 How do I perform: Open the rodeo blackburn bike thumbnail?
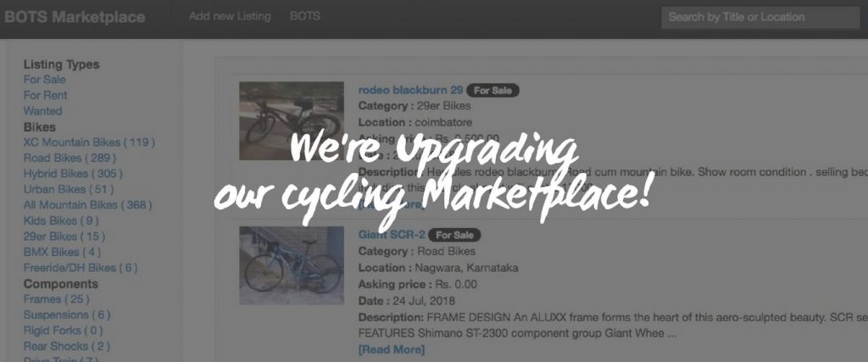(x=292, y=121)
